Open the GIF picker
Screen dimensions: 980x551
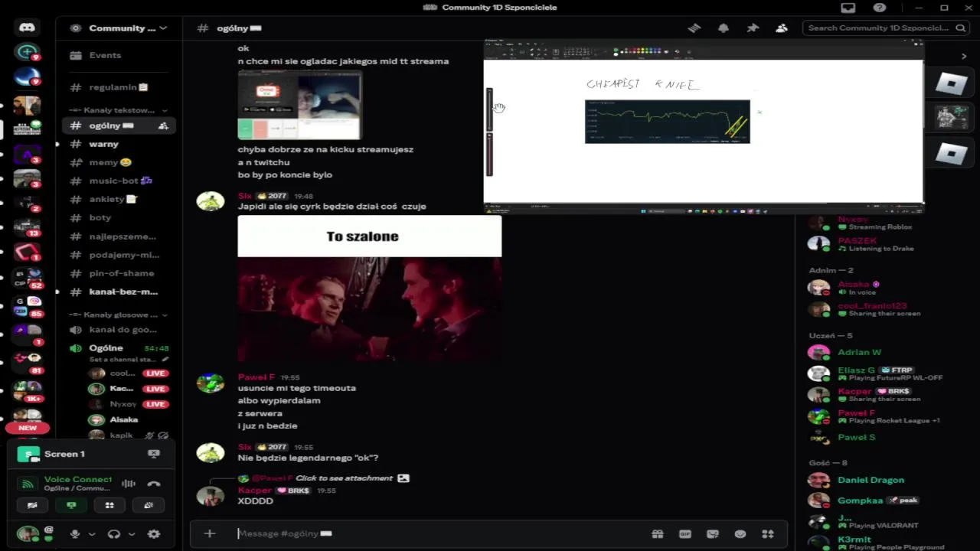click(x=685, y=534)
